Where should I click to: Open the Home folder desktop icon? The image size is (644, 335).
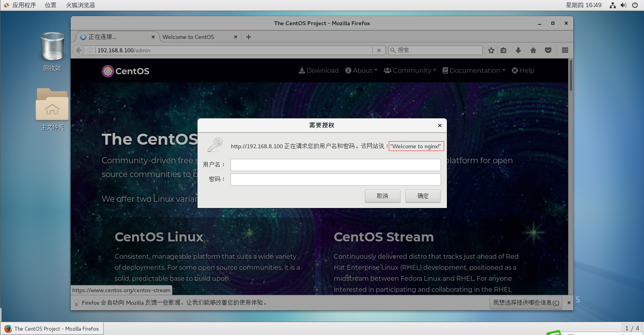click(x=52, y=109)
